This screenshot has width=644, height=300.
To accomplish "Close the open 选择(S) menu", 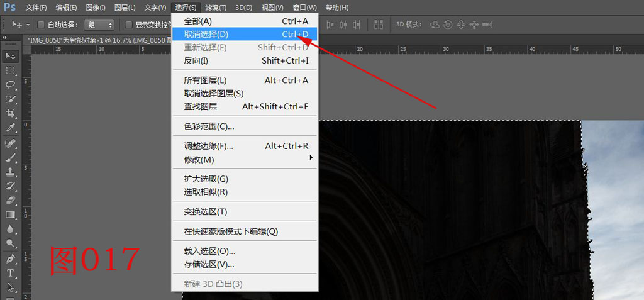I will click(186, 8).
